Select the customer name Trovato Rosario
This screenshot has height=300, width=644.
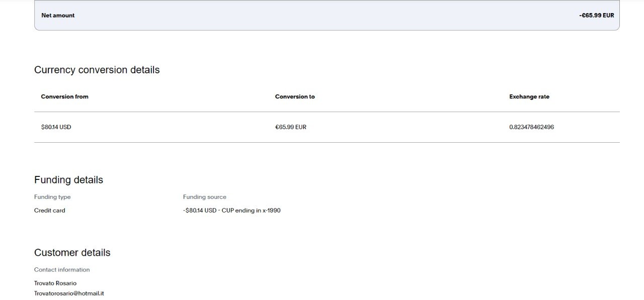tap(55, 283)
